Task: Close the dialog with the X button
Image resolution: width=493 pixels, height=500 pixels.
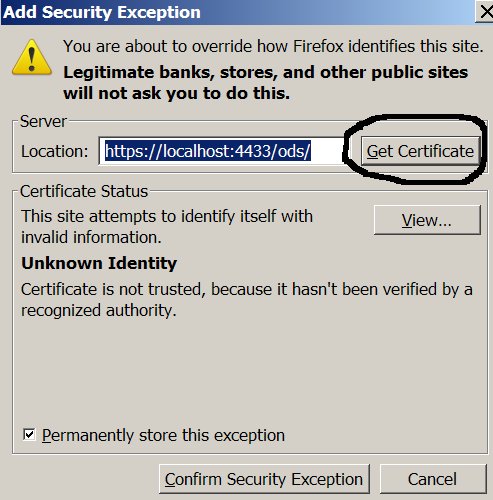Action: click(485, 12)
